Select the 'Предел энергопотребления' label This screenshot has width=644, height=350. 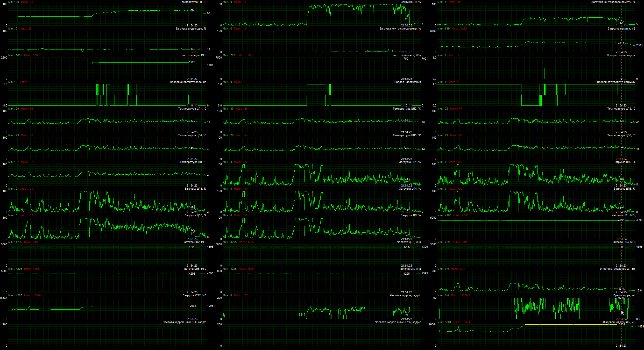point(188,82)
